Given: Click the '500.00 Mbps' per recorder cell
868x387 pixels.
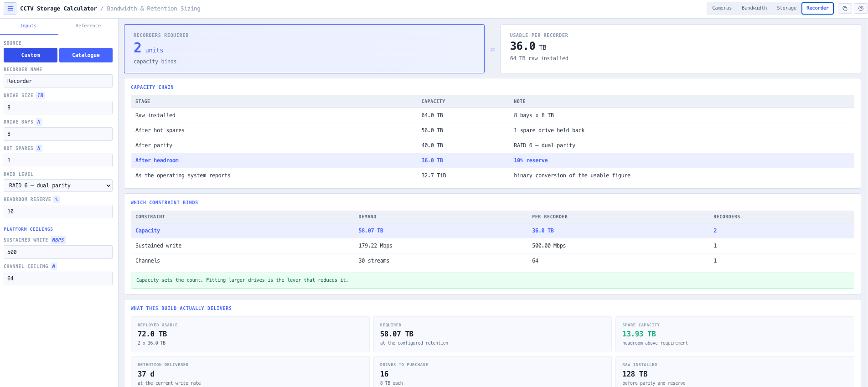Looking at the screenshot, I should 549,246.
